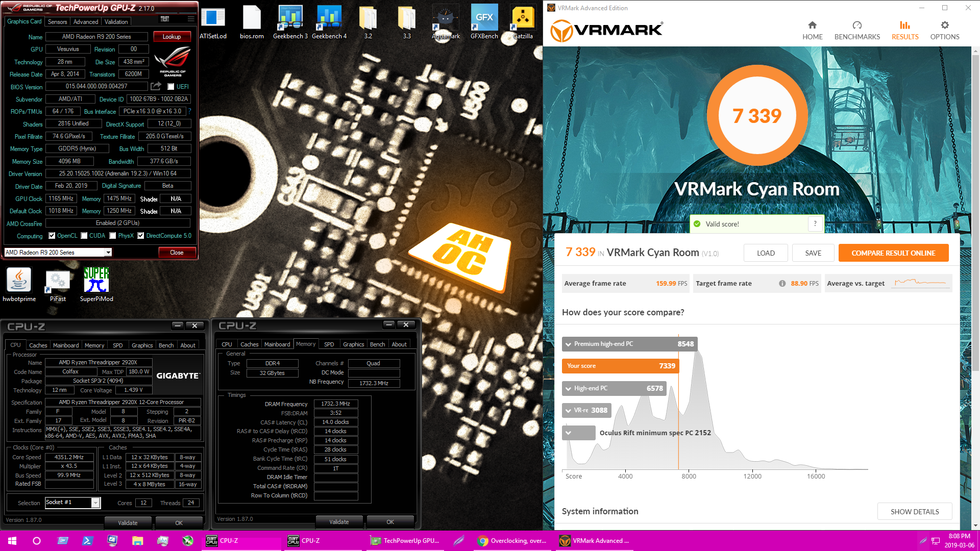Launch Geekbench 4 desktop shortcut
Viewport: 980px width, 551px height.
[x=329, y=23]
